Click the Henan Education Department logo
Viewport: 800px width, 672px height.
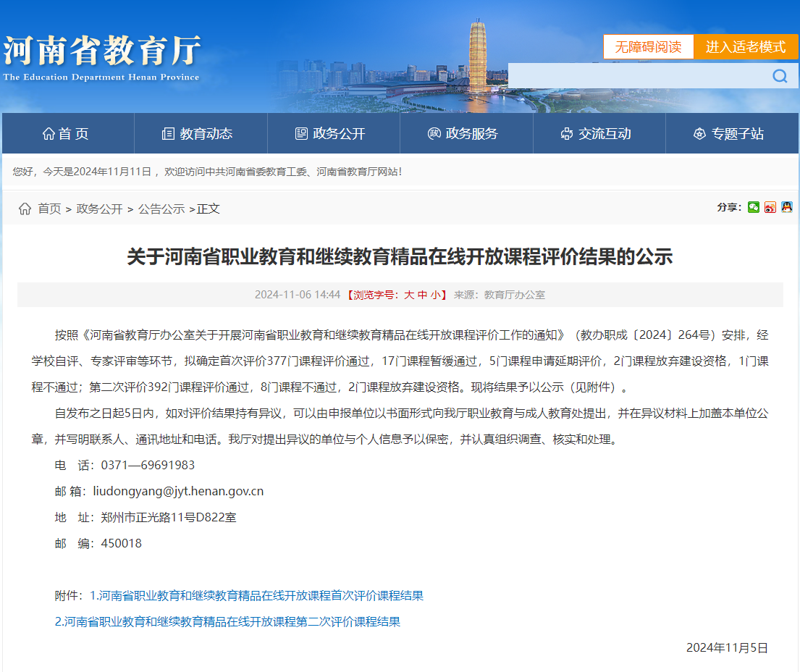pyautogui.click(x=101, y=58)
